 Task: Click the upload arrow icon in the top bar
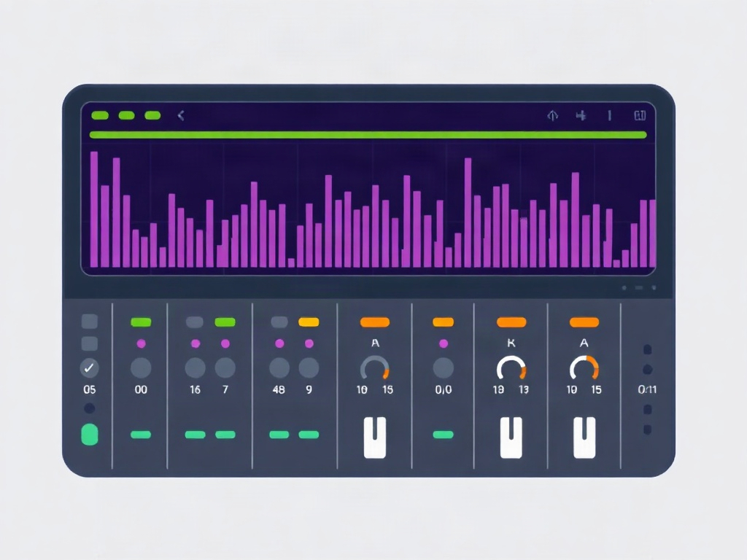[x=553, y=115]
